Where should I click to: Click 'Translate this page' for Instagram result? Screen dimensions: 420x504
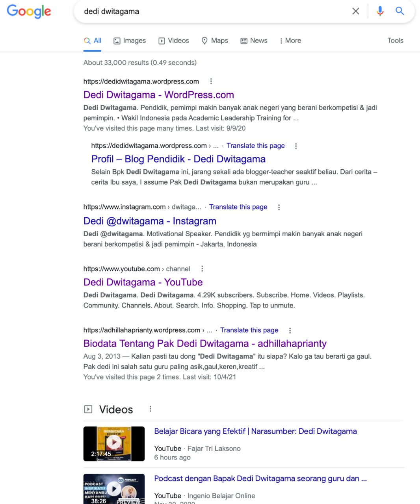pos(238,207)
